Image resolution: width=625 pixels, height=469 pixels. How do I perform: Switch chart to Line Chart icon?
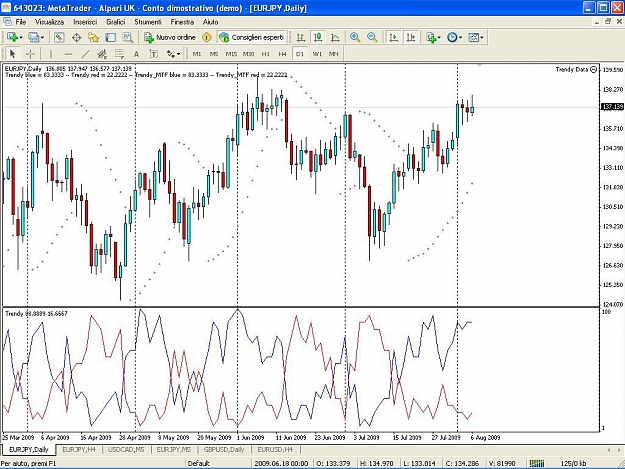pyautogui.click(x=335, y=37)
